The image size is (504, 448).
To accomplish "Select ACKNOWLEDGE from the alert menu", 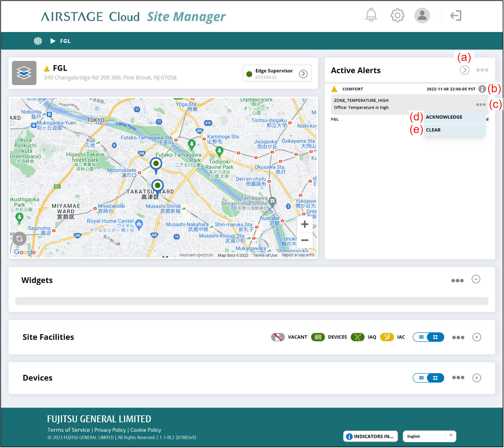I will pyautogui.click(x=444, y=117).
